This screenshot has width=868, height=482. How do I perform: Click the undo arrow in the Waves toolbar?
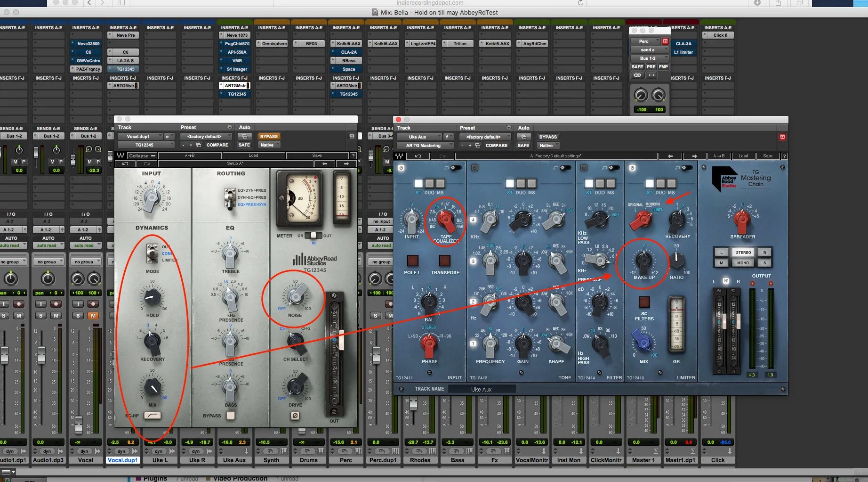(126, 164)
